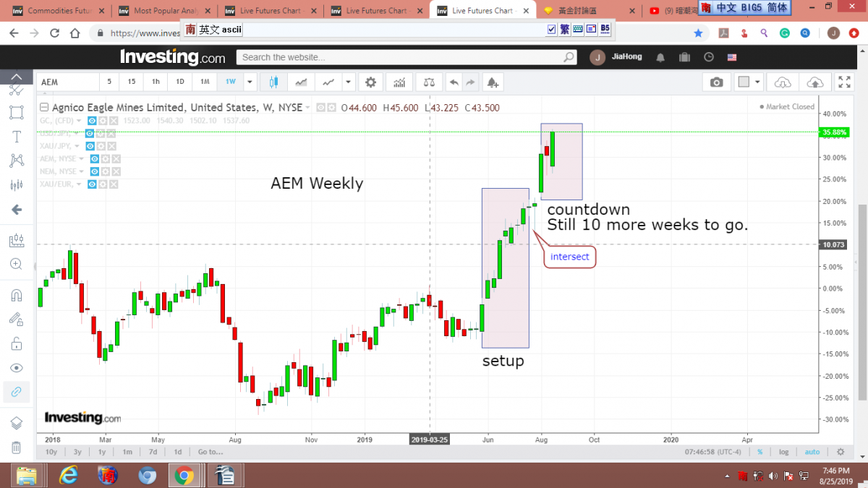Screen dimensions: 868x488
Task: Open layout selector square dropdown
Action: click(749, 82)
